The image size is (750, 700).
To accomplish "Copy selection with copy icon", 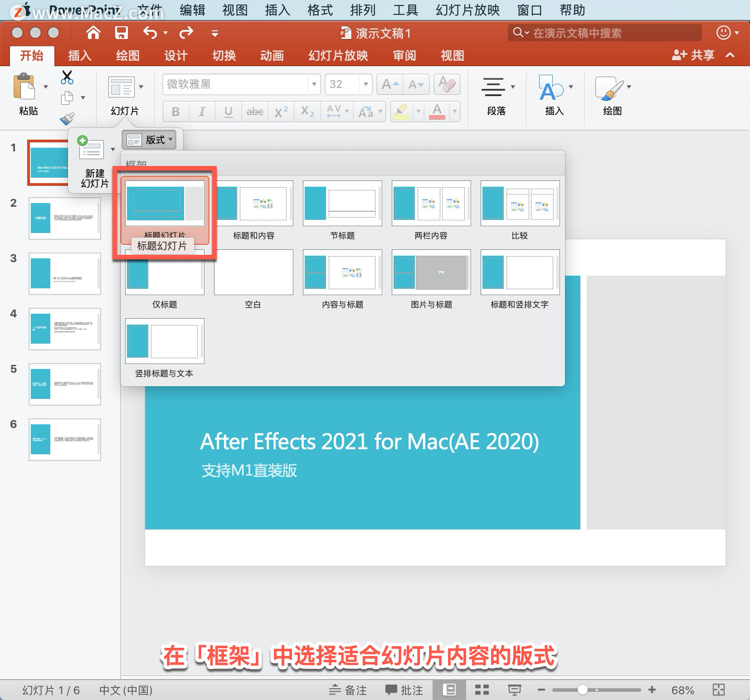I will (67, 97).
